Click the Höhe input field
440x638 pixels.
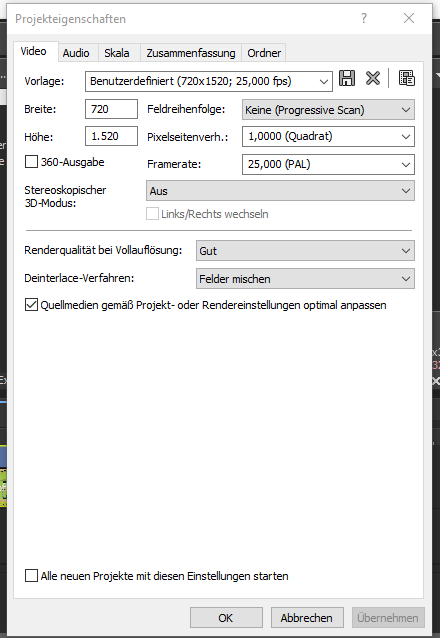click(112, 136)
